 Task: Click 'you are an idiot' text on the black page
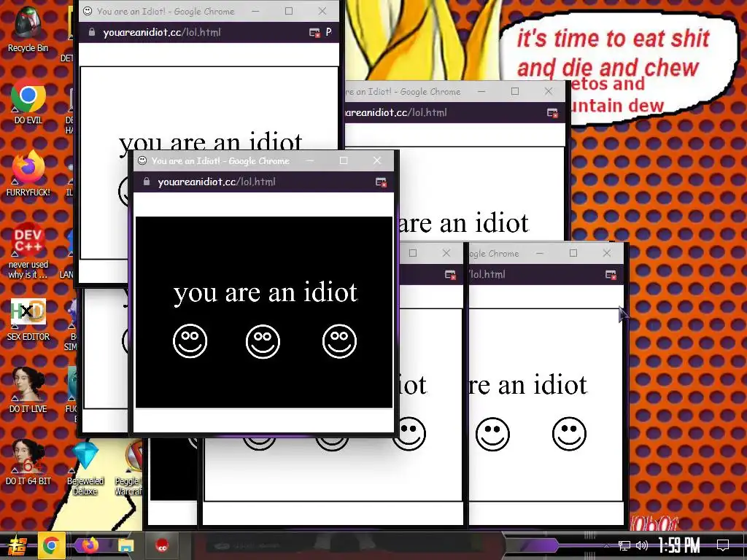pyautogui.click(x=266, y=292)
